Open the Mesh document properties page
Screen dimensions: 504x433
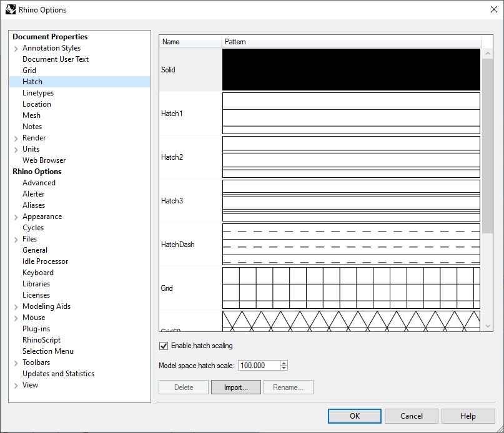click(31, 115)
